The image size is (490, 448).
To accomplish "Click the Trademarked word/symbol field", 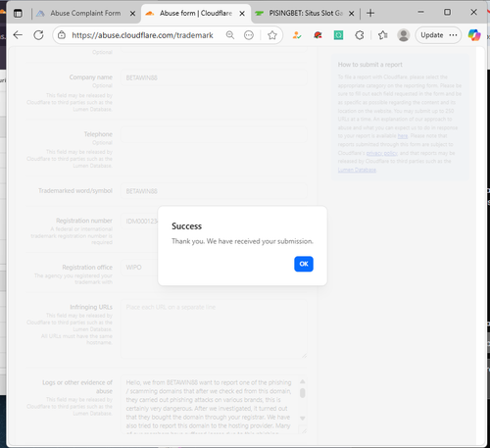I will click(214, 191).
